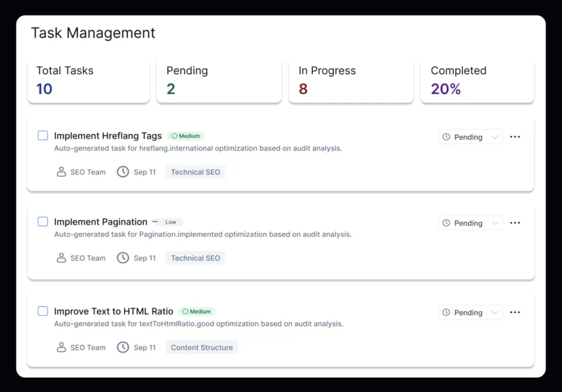
Task: Open the Pending status dropdown for Hreflang Tags
Action: coord(471,137)
